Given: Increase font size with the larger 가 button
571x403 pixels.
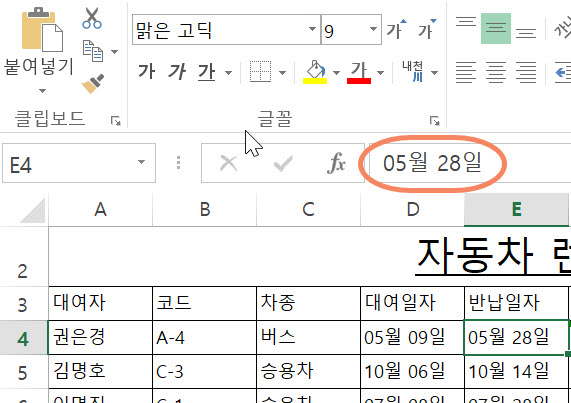Looking at the screenshot, I should (397, 29).
